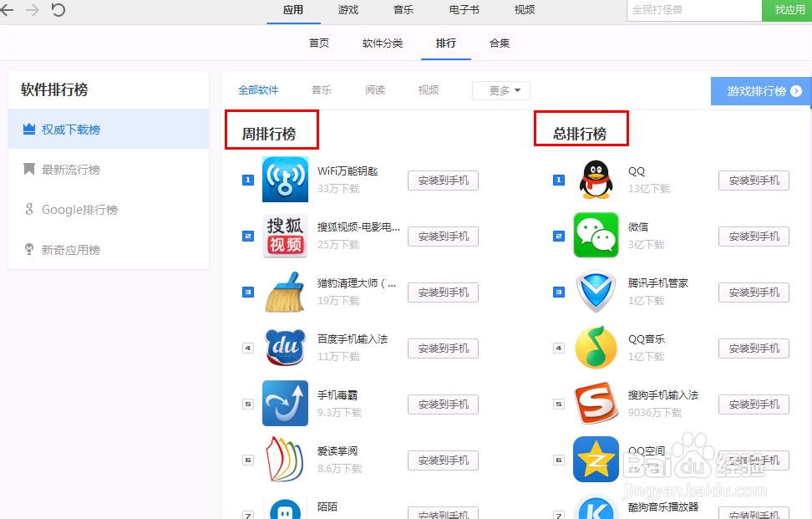Click the refresh icon in top bar
This screenshot has width=812, height=519.
[x=58, y=10]
